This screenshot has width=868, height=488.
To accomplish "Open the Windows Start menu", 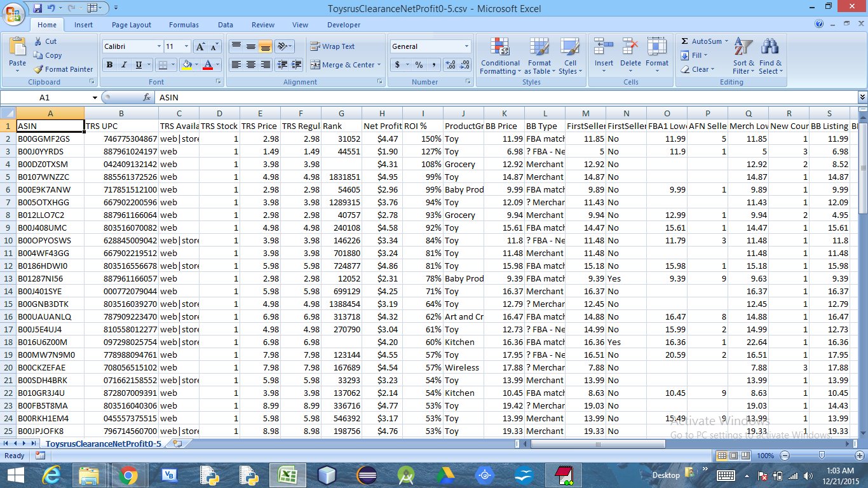I will [x=15, y=475].
